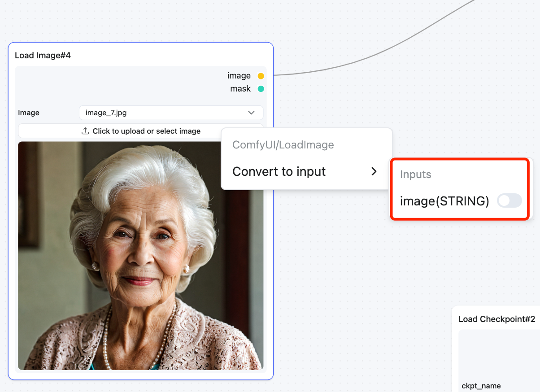Select Convert to input menu entry
Screen dimensions: 540x392
click(x=279, y=171)
